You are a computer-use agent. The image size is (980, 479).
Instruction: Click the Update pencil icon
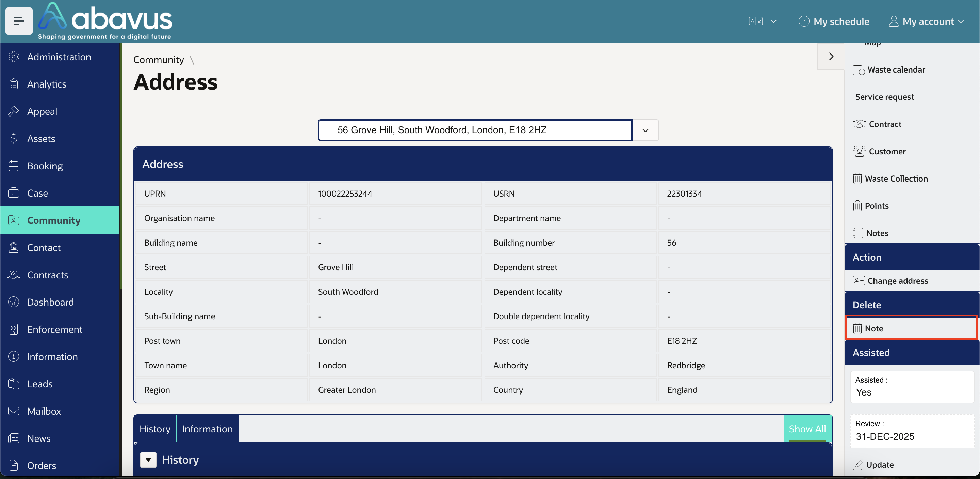click(858, 465)
